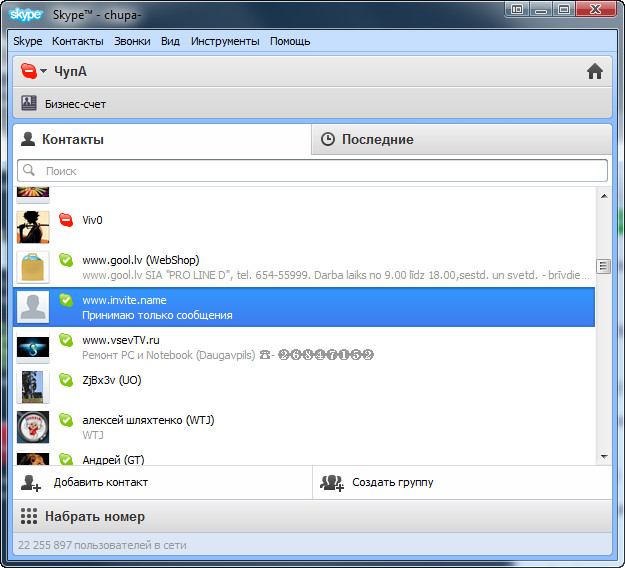
Task: Click online status icon of www.vsevTV.ru
Action: [66, 340]
